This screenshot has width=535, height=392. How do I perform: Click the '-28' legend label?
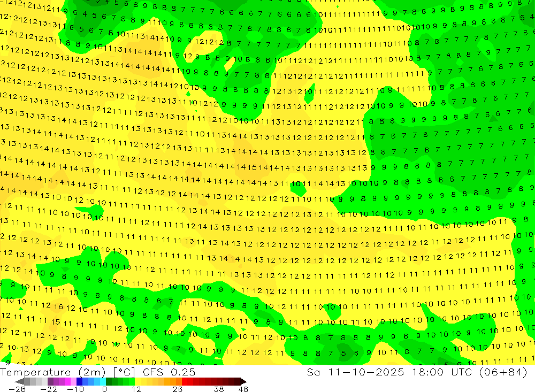click(x=17, y=389)
